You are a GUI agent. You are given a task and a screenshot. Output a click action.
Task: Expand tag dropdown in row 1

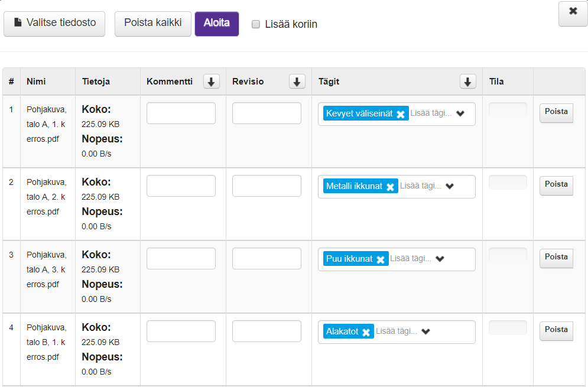(460, 113)
